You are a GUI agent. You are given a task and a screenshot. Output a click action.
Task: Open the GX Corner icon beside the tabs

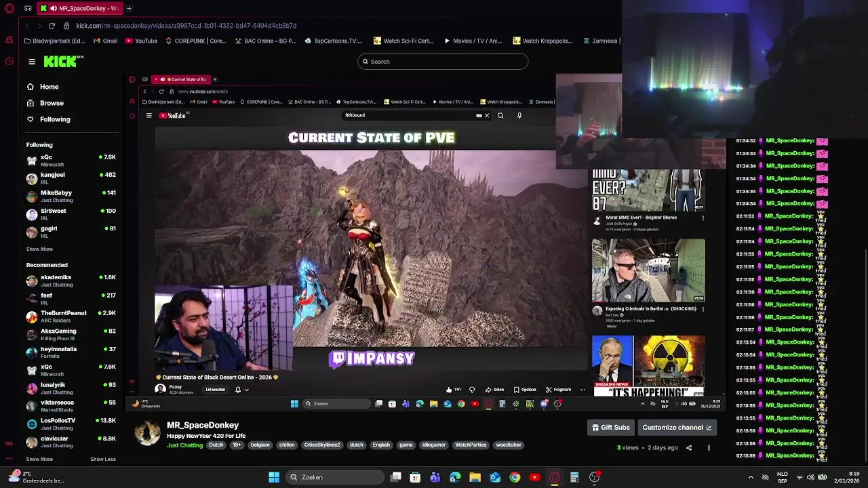(27, 8)
